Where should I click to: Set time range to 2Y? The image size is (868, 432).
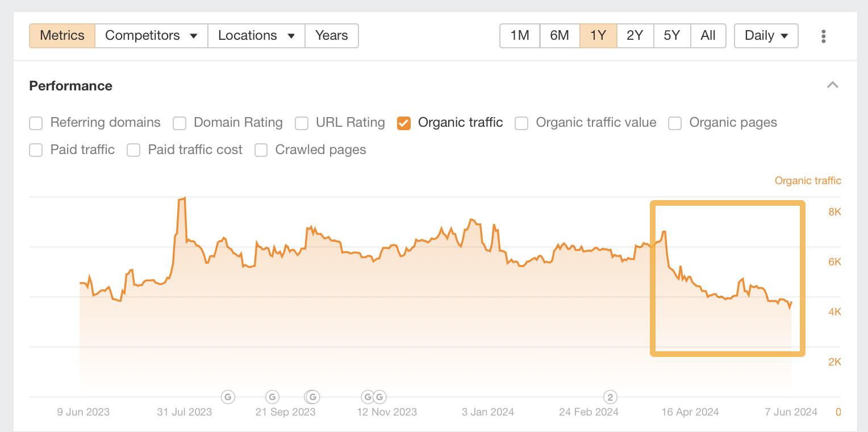coord(635,35)
